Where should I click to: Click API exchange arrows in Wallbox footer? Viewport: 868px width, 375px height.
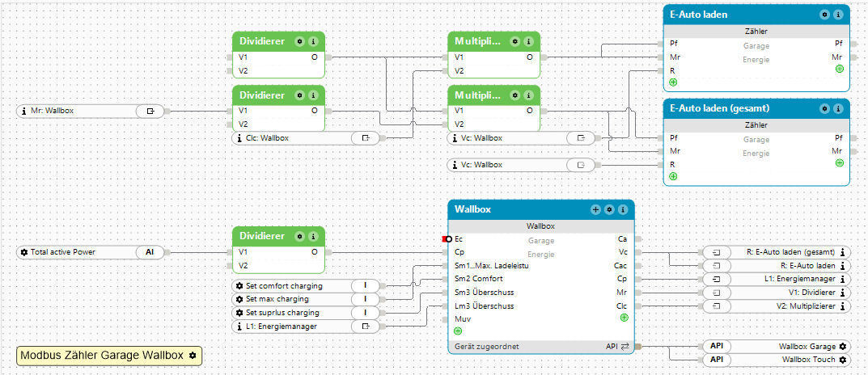(x=625, y=347)
